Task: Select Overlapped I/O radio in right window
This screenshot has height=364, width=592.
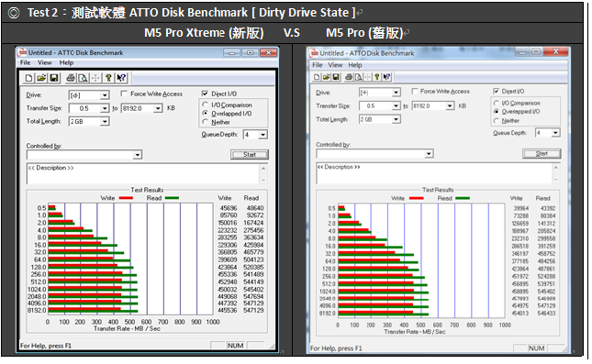Action: click(497, 112)
